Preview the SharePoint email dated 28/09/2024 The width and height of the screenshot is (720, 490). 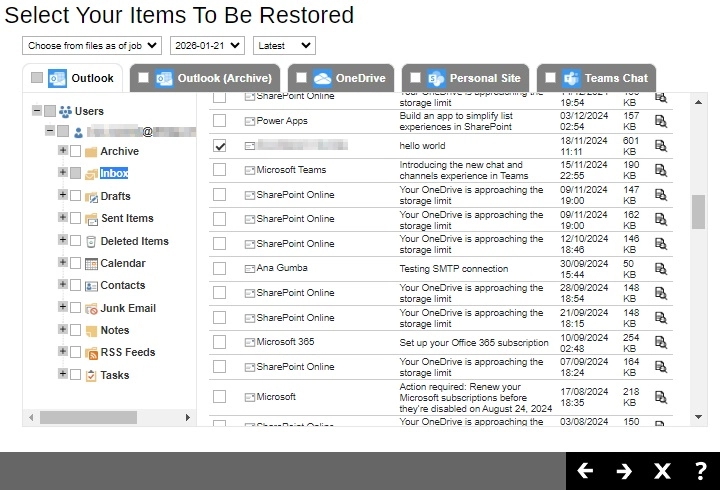point(661,293)
